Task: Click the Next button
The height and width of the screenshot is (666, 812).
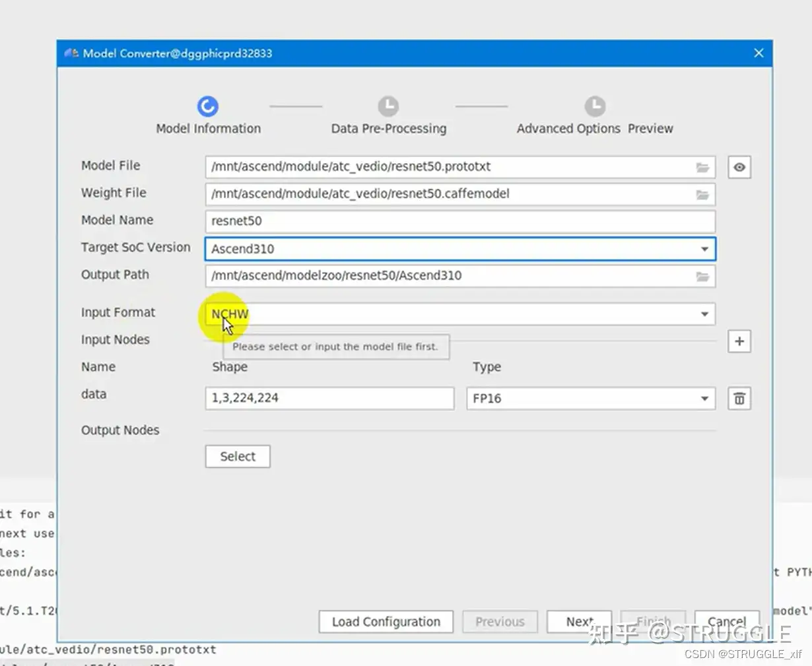Action: coord(579,622)
